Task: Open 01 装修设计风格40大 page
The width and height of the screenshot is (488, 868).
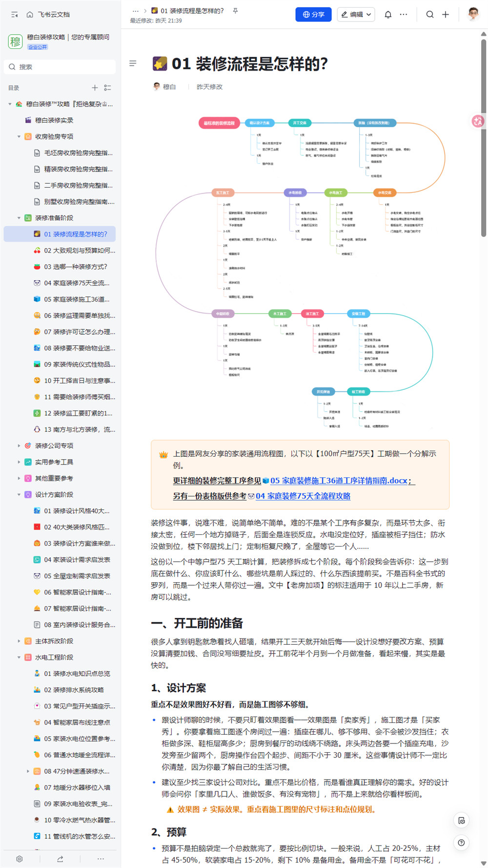Action: [60, 511]
